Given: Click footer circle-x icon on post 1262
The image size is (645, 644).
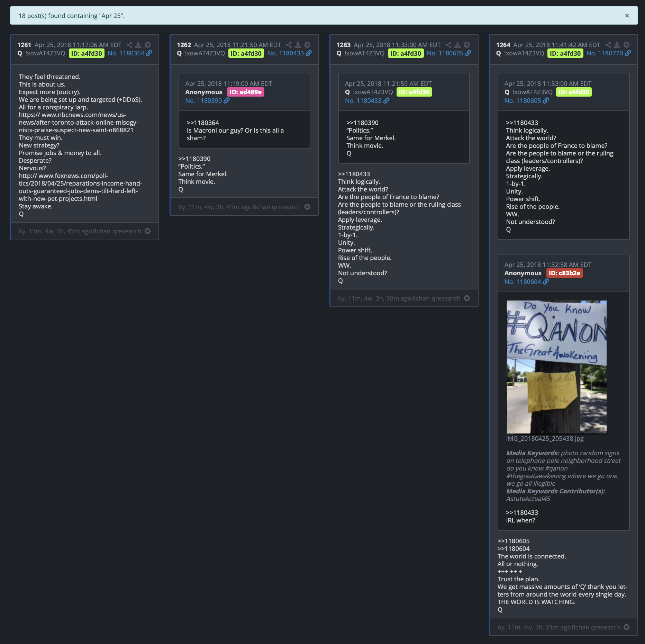Looking at the screenshot, I should (307, 207).
